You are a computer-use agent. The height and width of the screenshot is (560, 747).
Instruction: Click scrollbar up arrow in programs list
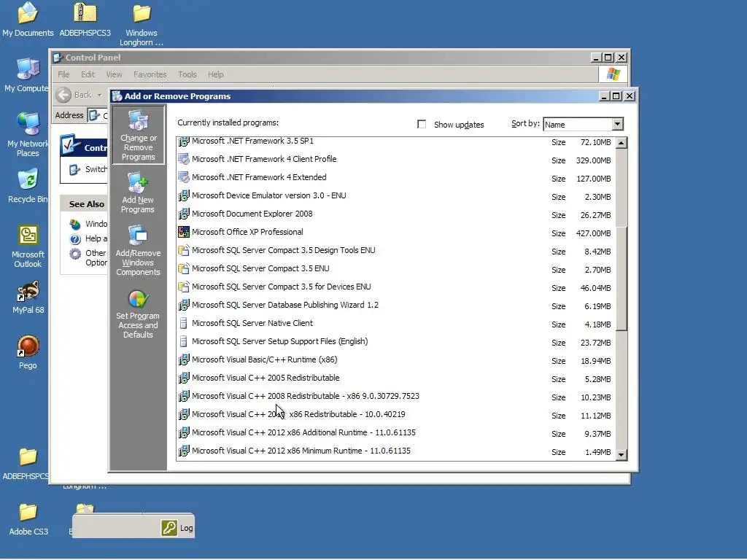click(622, 143)
